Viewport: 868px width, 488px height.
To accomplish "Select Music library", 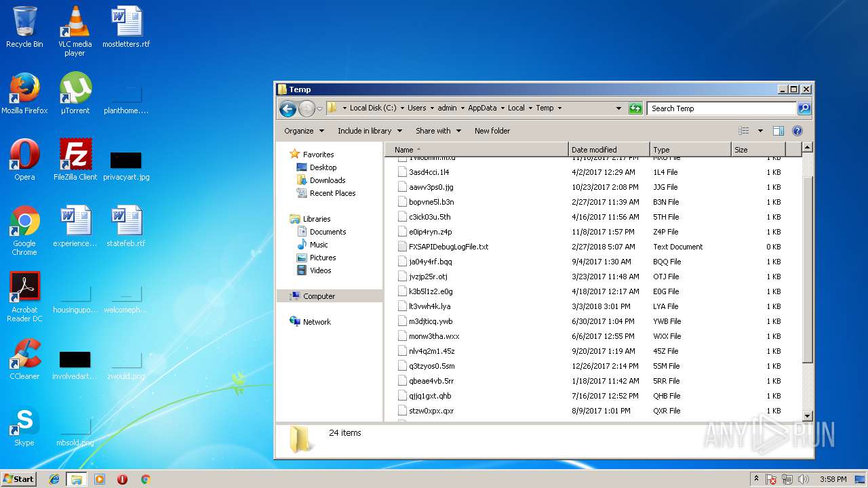I will click(x=319, y=245).
